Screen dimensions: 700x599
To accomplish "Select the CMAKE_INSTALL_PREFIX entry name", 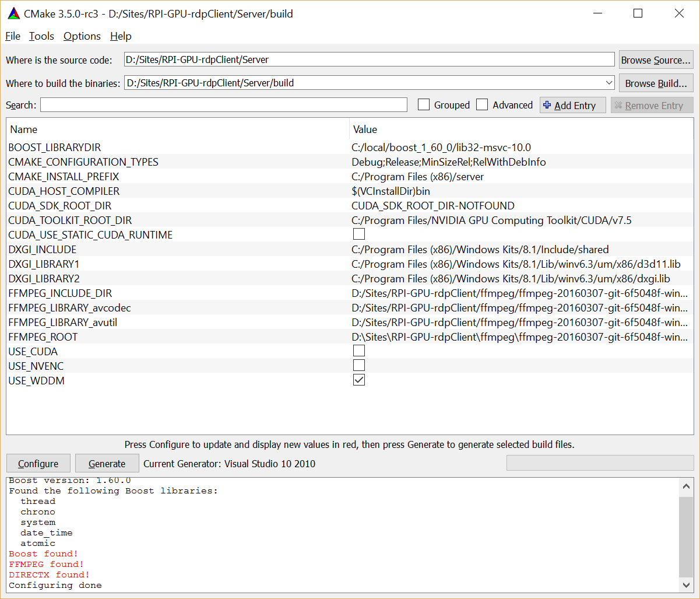I will (x=64, y=177).
